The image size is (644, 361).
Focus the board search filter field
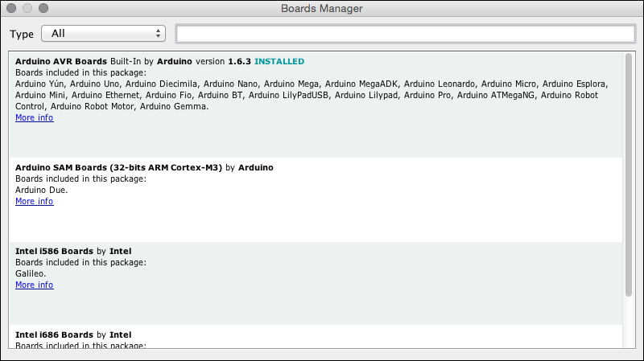click(x=406, y=34)
